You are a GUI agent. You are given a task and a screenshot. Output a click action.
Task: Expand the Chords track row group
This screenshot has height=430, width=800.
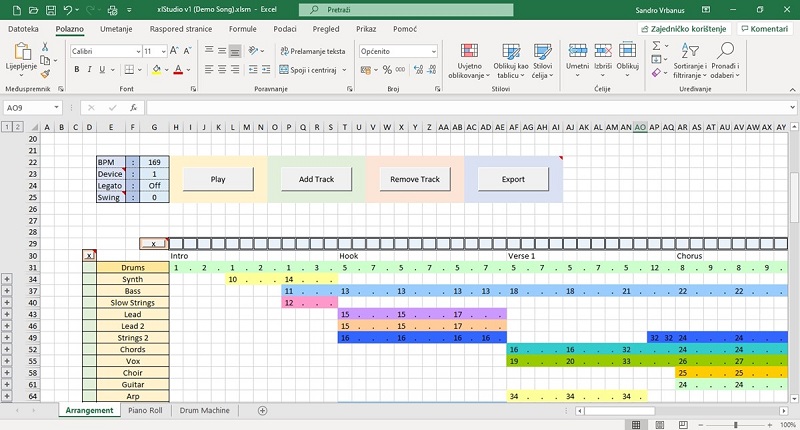(x=7, y=349)
